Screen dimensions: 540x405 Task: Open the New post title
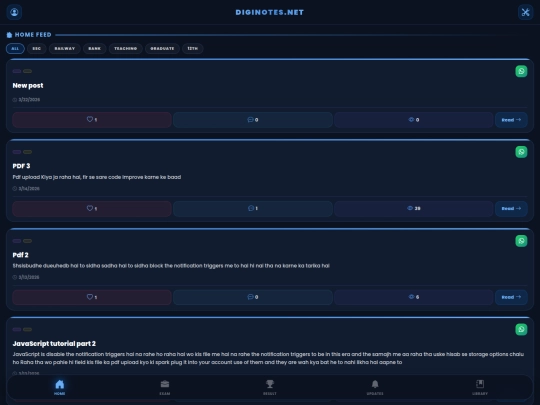(x=28, y=85)
